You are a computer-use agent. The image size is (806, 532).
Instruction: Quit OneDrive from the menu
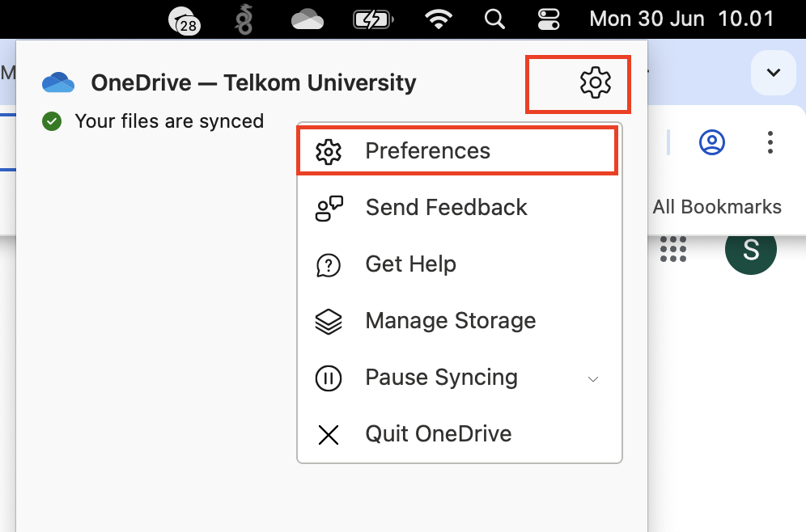pos(438,434)
